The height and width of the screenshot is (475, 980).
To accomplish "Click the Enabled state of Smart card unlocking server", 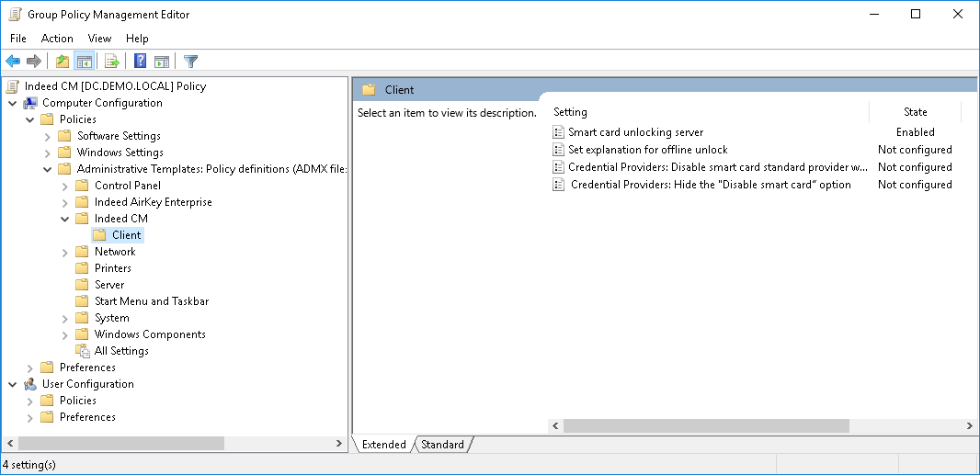I will click(x=915, y=132).
